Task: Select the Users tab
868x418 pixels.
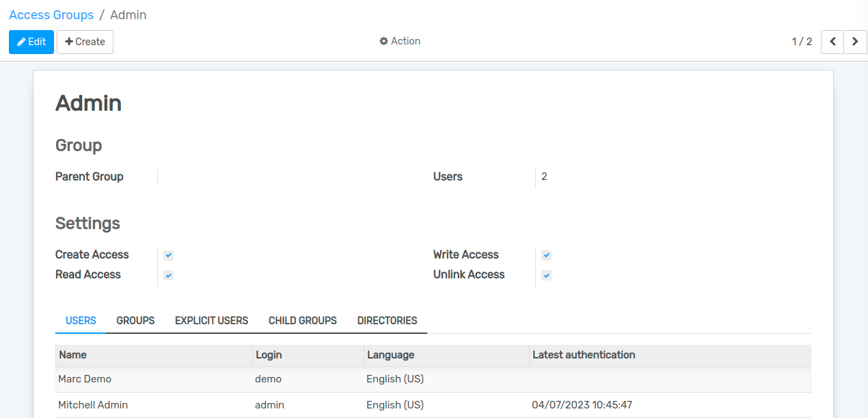Action: coord(81,320)
